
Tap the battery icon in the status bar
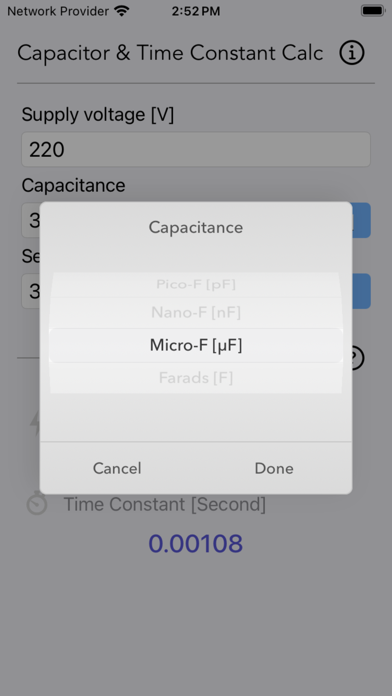coord(372,11)
